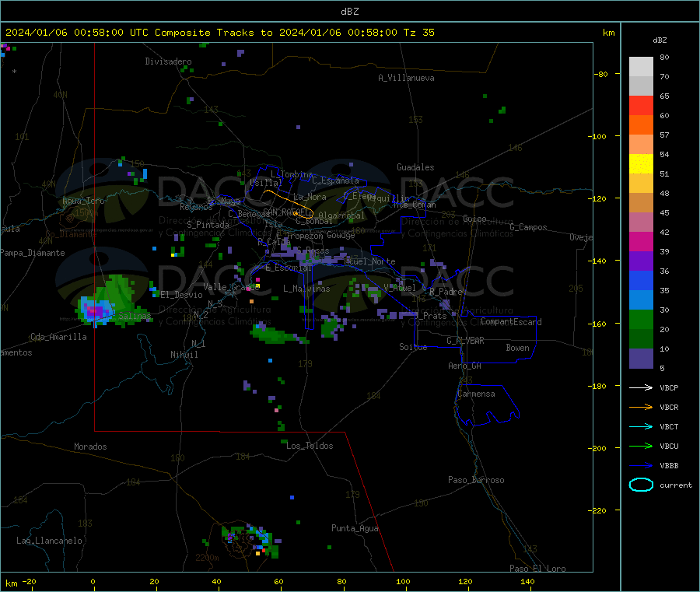Click the 'Nihuil' map label
700x592 pixels.
click(184, 355)
